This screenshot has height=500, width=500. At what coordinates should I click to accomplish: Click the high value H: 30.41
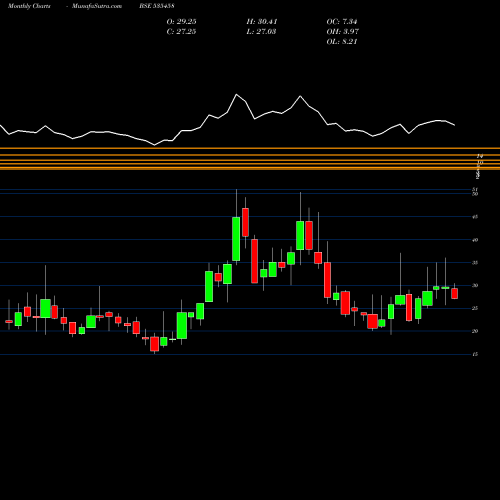pyautogui.click(x=262, y=22)
